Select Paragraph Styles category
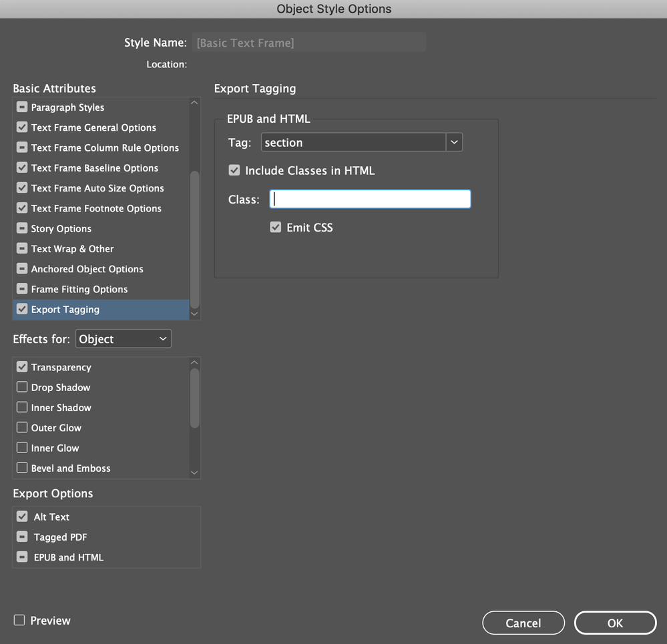 (x=67, y=107)
